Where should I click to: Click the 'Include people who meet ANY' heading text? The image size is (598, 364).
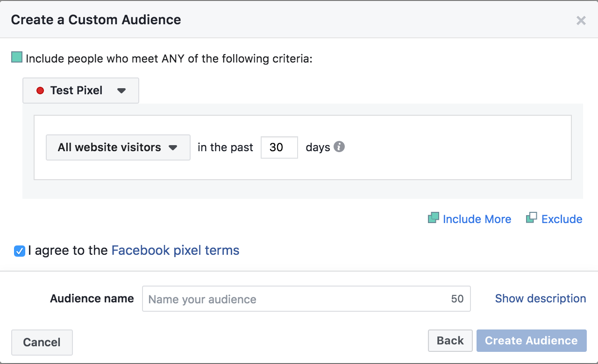coord(169,59)
